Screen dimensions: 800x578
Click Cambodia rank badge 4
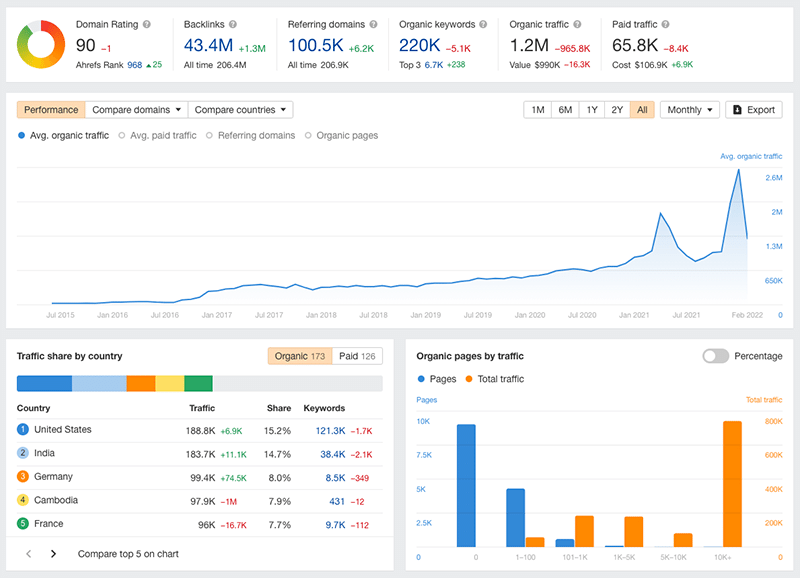click(x=23, y=500)
